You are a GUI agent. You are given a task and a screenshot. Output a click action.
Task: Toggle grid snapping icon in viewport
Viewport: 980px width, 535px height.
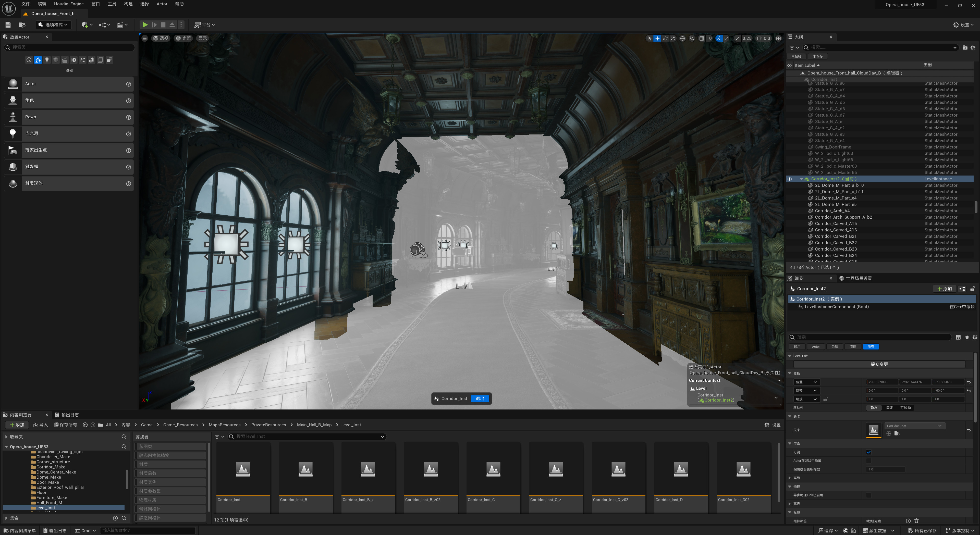tap(702, 39)
